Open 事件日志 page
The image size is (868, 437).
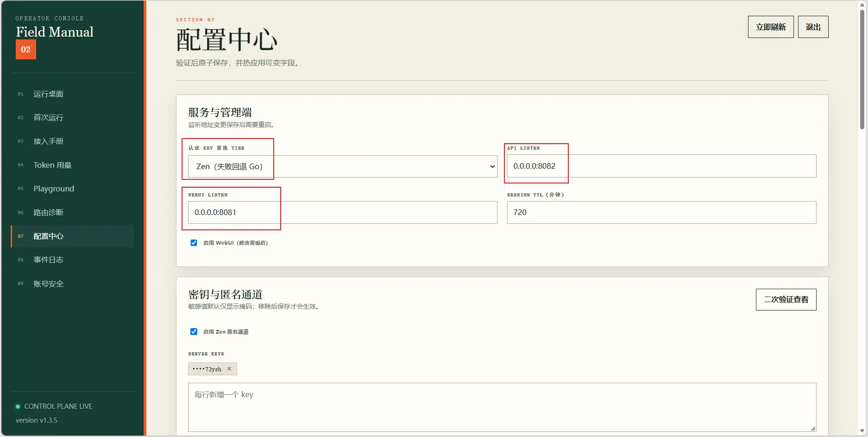click(x=72, y=260)
